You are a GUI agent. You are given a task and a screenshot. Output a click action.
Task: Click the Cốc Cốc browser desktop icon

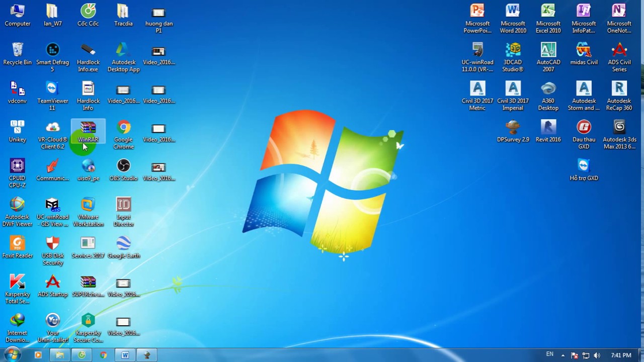tap(88, 15)
